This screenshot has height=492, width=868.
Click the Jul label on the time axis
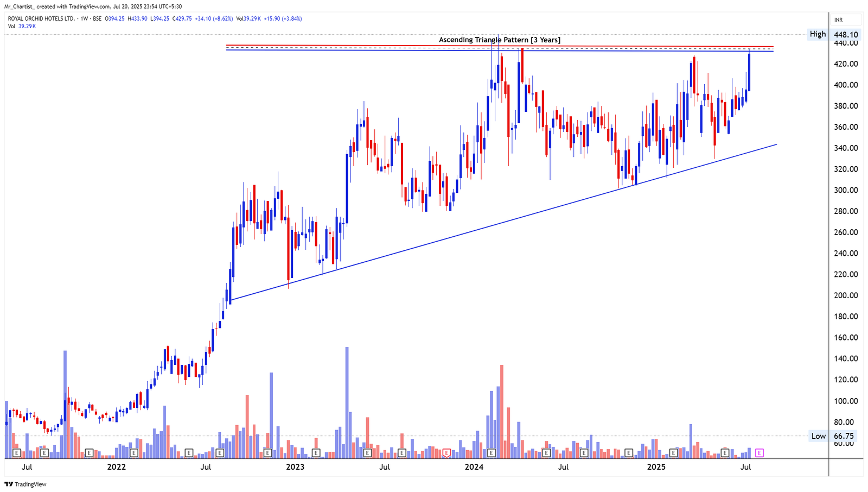pyautogui.click(x=26, y=466)
